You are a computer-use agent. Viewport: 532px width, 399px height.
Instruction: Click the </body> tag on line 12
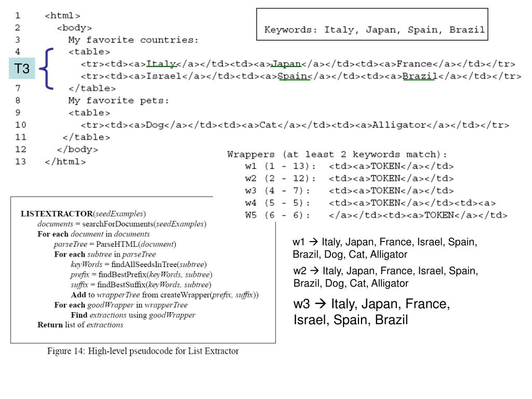pyautogui.click(x=77, y=150)
